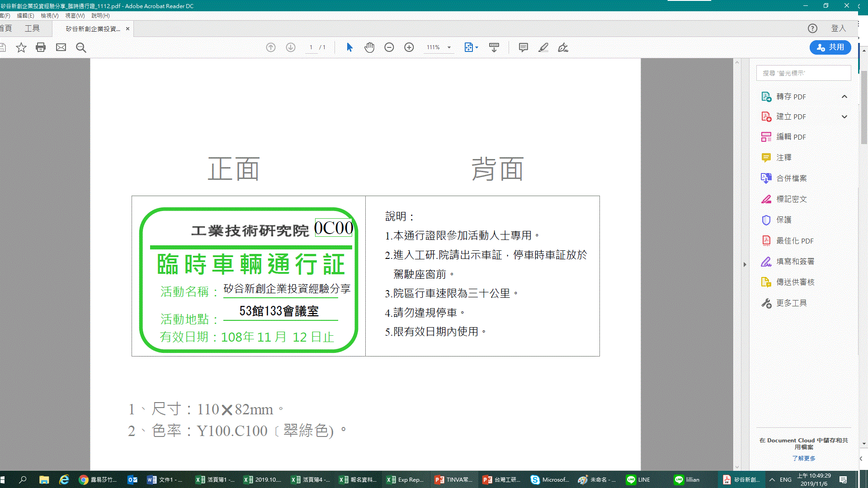Show hidden system tray icons
This screenshot has height=488, width=868.
click(772, 479)
